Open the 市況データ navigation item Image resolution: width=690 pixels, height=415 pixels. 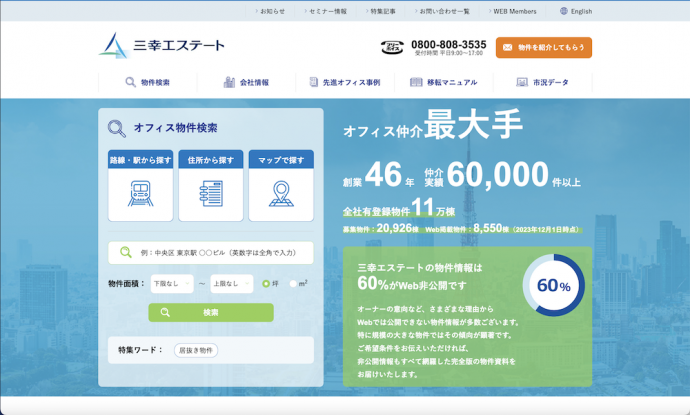(x=543, y=82)
